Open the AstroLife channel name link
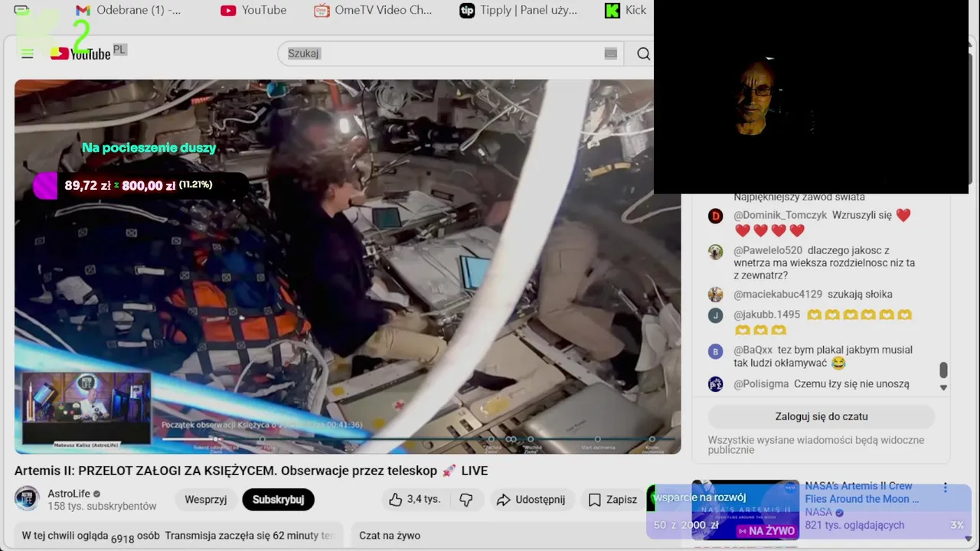 click(69, 494)
